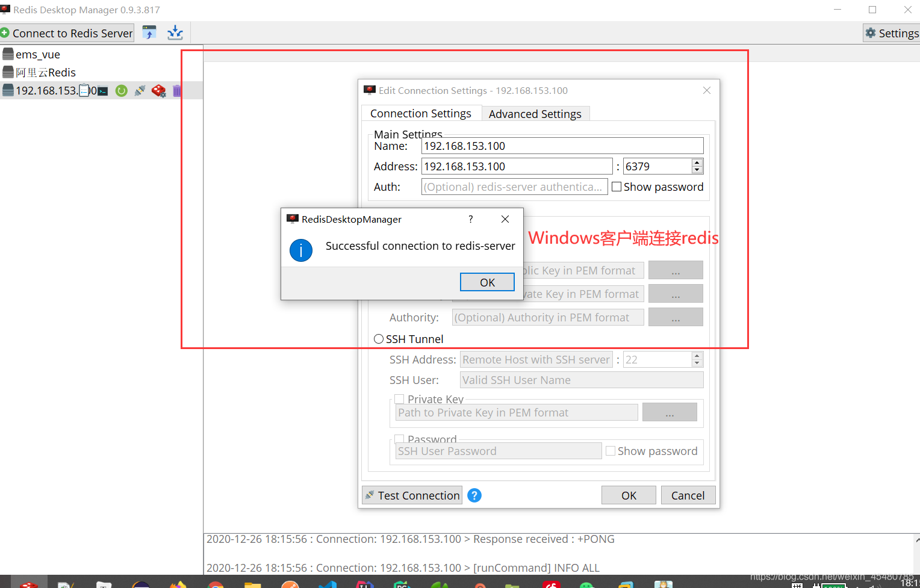The height and width of the screenshot is (588, 920).
Task: Click OK in the RedisDesktopManager message box
Action: click(x=487, y=282)
